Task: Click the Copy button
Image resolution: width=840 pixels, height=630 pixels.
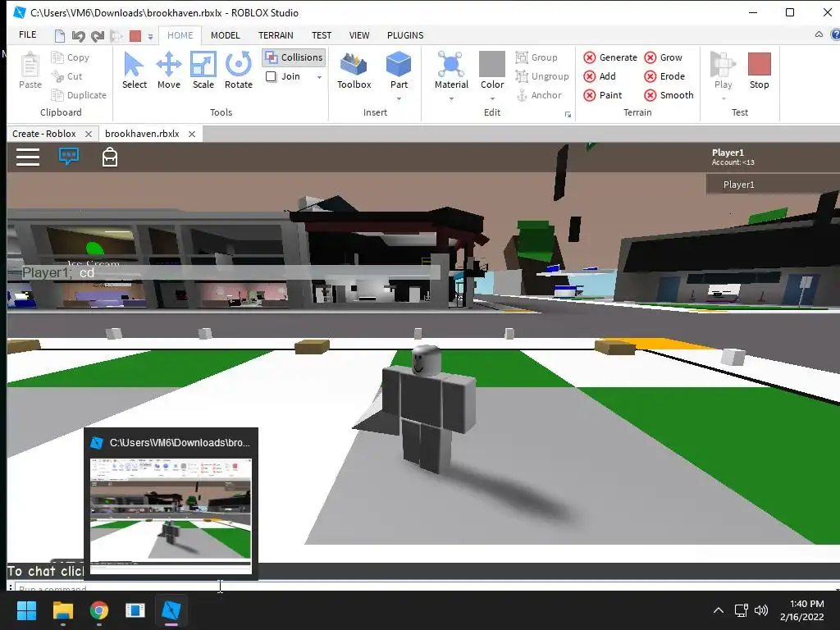Action: point(71,57)
